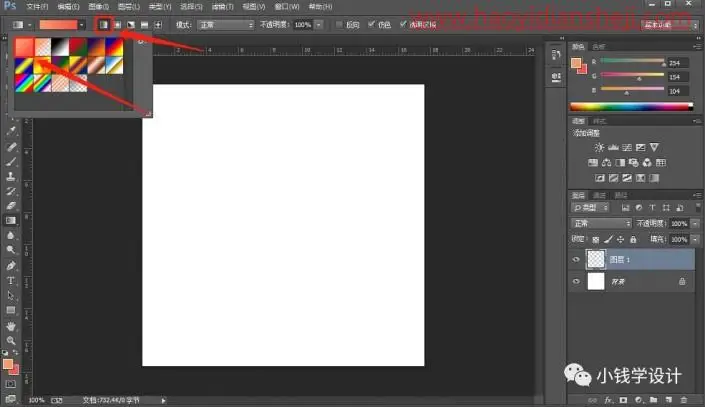Open the 滤镜(T) menu

[223, 7]
